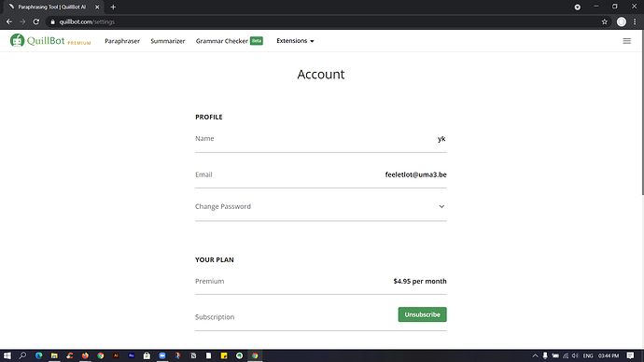Switch to active Chrome window in taskbar
Screen dimensions: 644x362
[x=255, y=355]
